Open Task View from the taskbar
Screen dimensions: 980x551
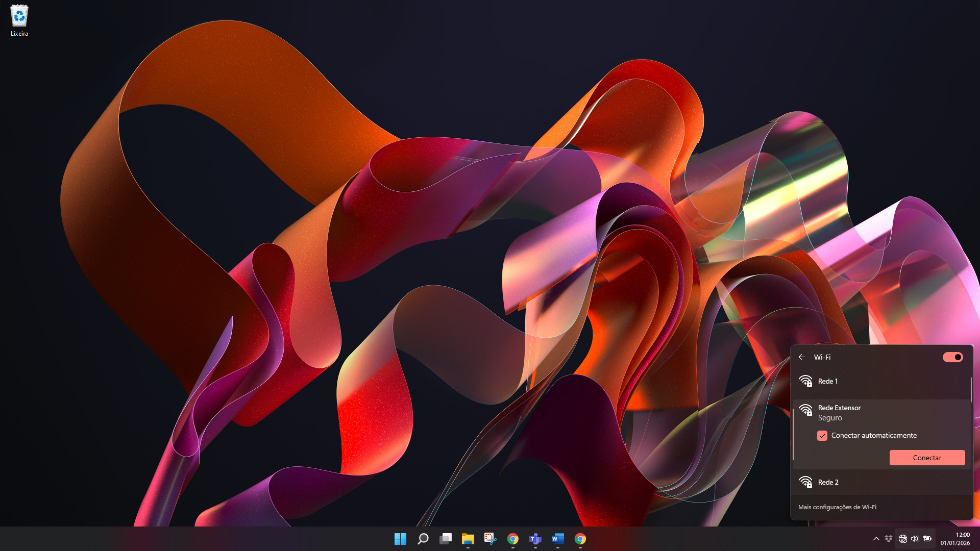pos(446,539)
